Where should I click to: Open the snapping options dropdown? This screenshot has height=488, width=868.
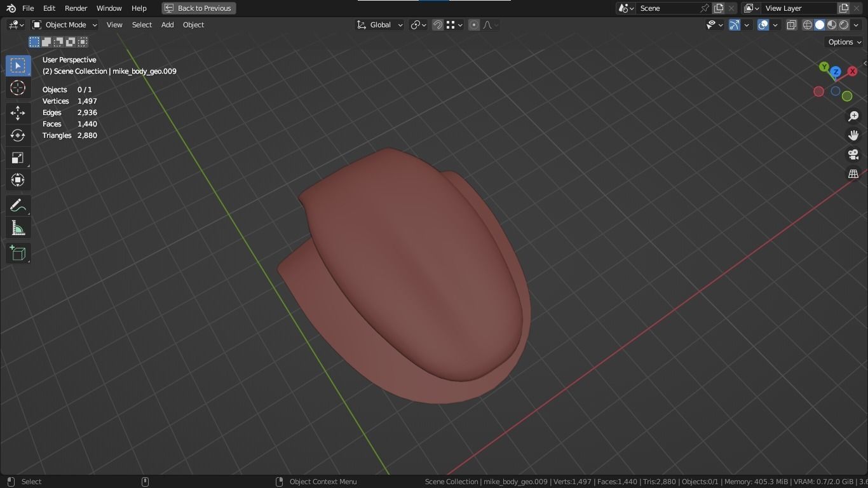(x=454, y=25)
